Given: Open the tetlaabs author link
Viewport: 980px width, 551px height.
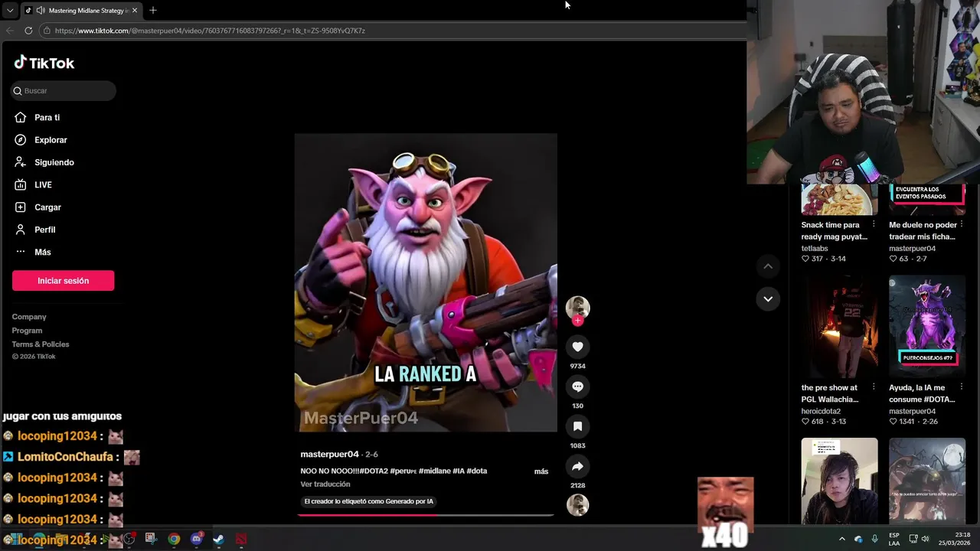Looking at the screenshot, I should click(x=815, y=248).
